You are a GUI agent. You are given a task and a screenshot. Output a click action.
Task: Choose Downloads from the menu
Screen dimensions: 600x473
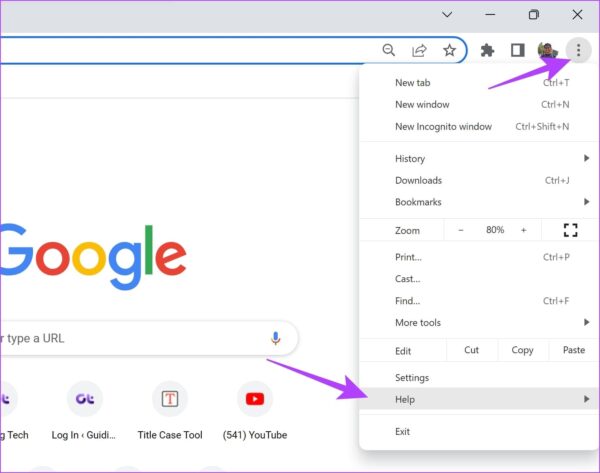[418, 180]
